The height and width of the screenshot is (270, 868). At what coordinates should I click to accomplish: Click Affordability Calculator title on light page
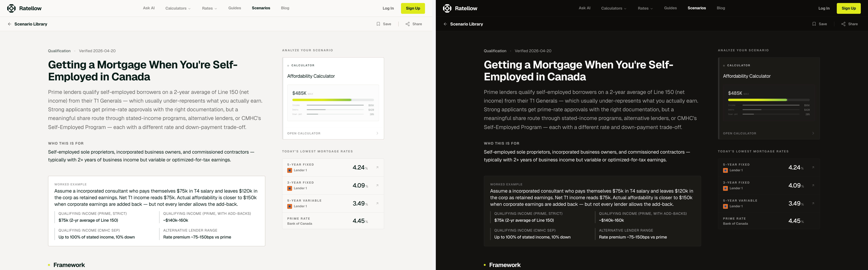pos(311,76)
